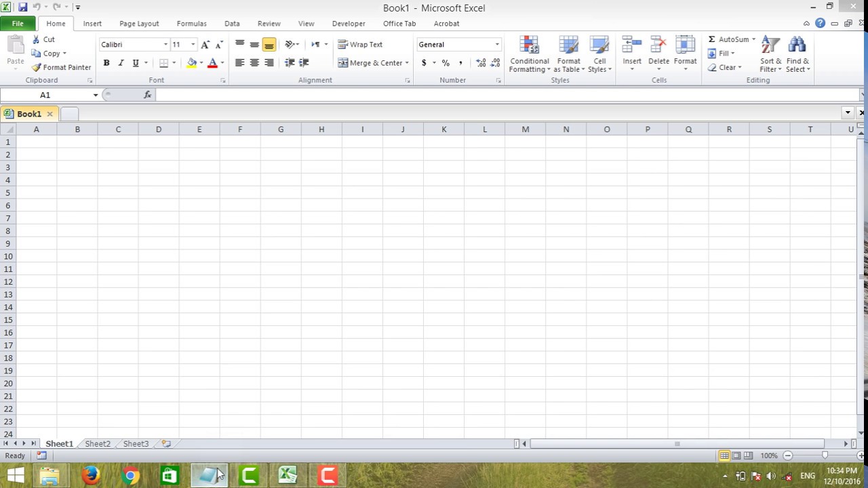Align text left
868x488 pixels.
239,63
